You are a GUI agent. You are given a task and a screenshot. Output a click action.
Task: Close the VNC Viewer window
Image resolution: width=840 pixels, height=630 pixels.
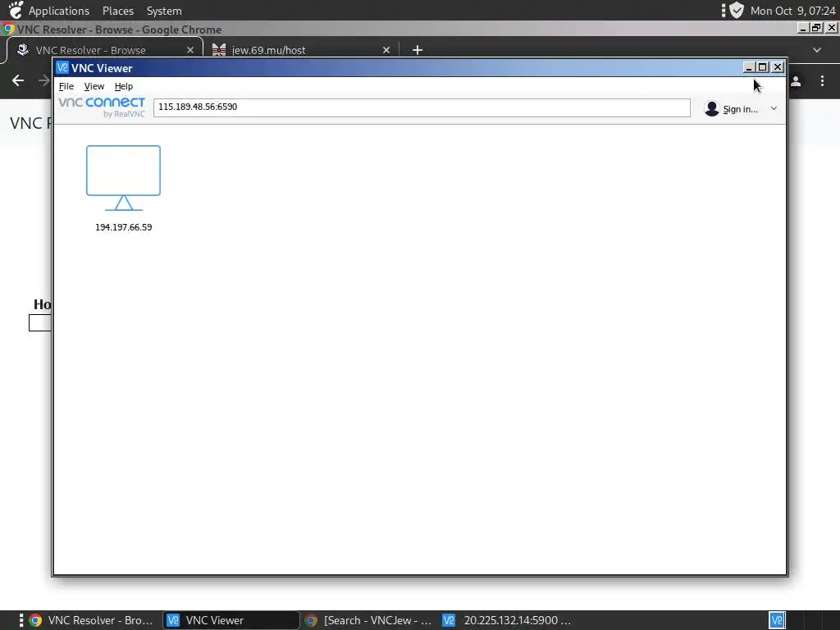778,67
